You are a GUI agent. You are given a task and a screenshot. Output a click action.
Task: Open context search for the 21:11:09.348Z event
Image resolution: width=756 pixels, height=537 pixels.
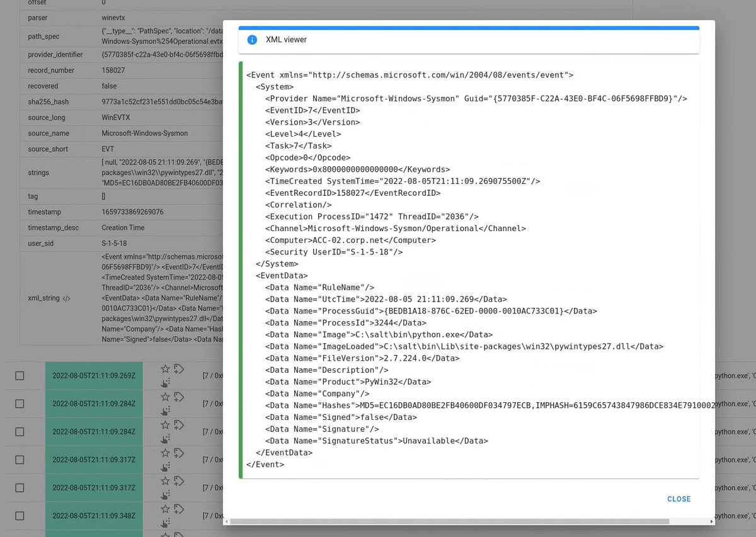point(165,522)
